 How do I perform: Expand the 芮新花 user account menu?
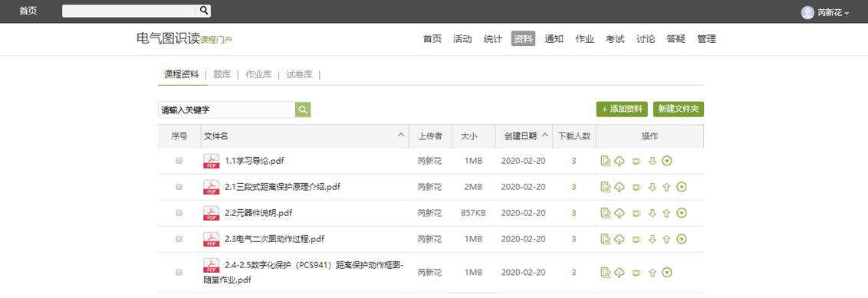pos(825,12)
